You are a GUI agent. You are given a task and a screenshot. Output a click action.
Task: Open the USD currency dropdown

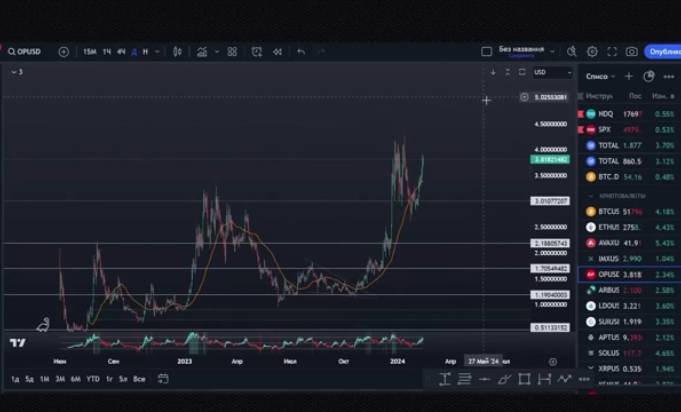click(x=552, y=72)
